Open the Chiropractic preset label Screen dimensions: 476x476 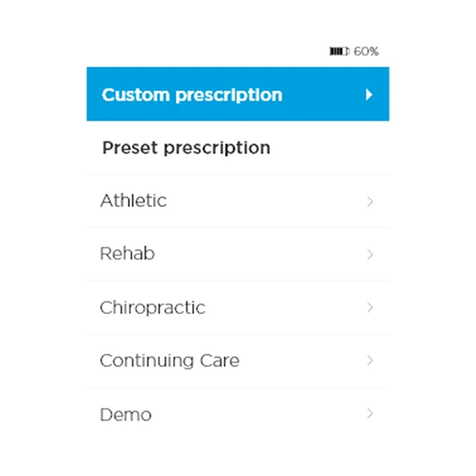tap(152, 308)
